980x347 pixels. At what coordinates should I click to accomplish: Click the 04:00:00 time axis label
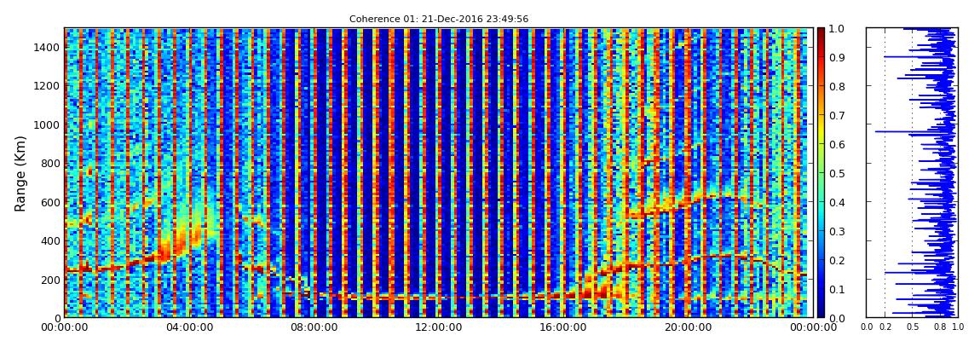click(188, 327)
